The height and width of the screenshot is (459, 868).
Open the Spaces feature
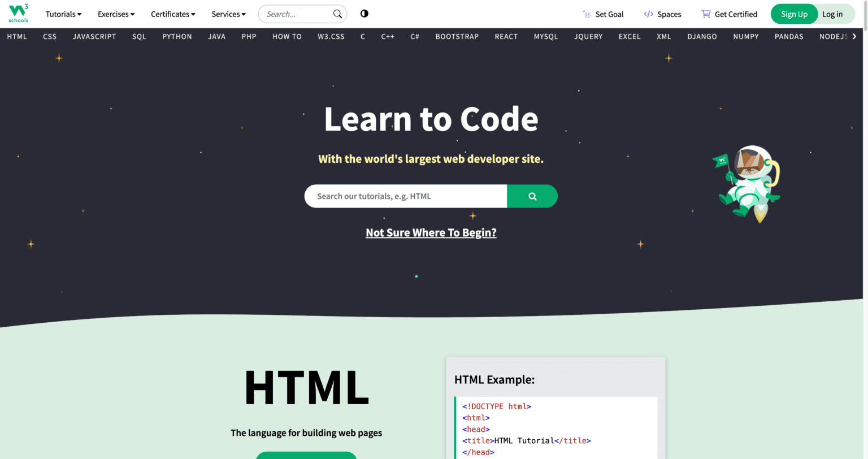[x=662, y=14]
